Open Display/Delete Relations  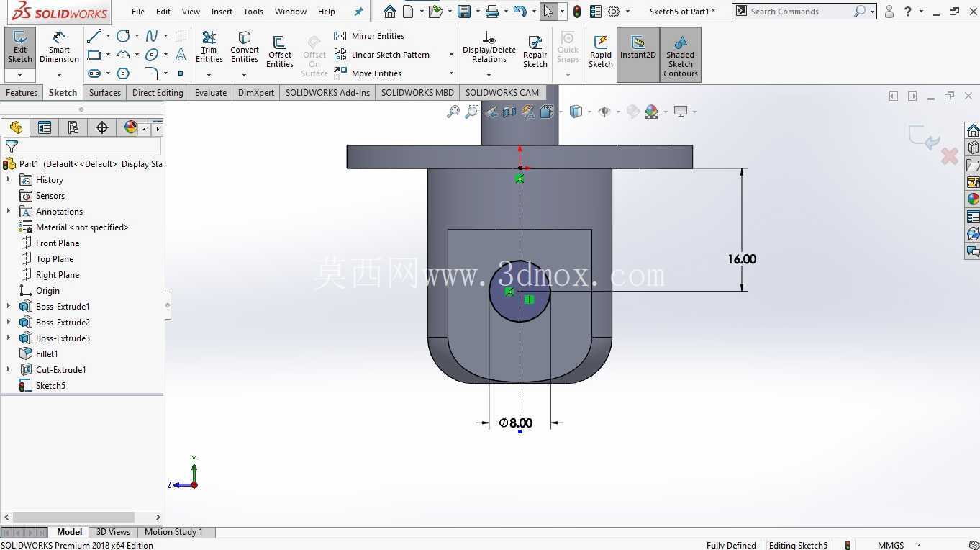(x=489, y=47)
